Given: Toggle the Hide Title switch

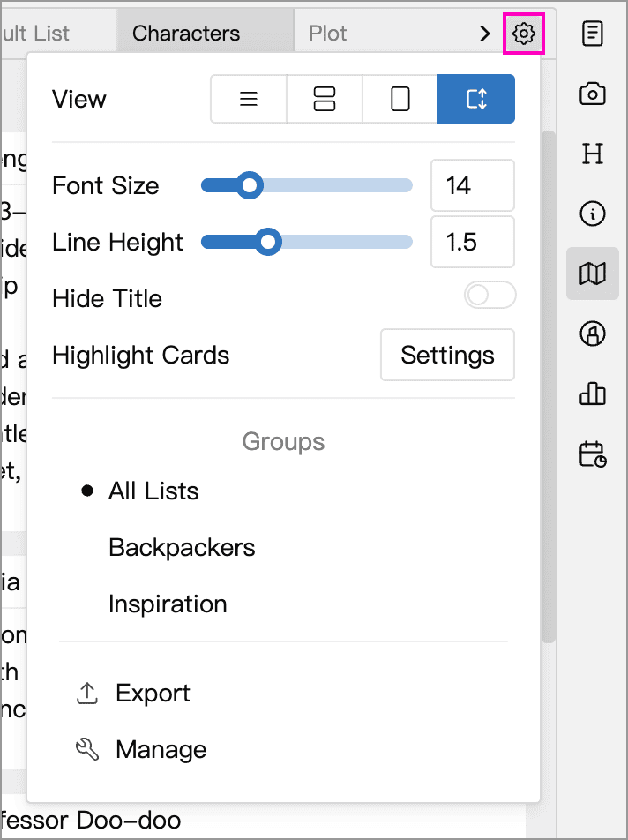Looking at the screenshot, I should (490, 296).
